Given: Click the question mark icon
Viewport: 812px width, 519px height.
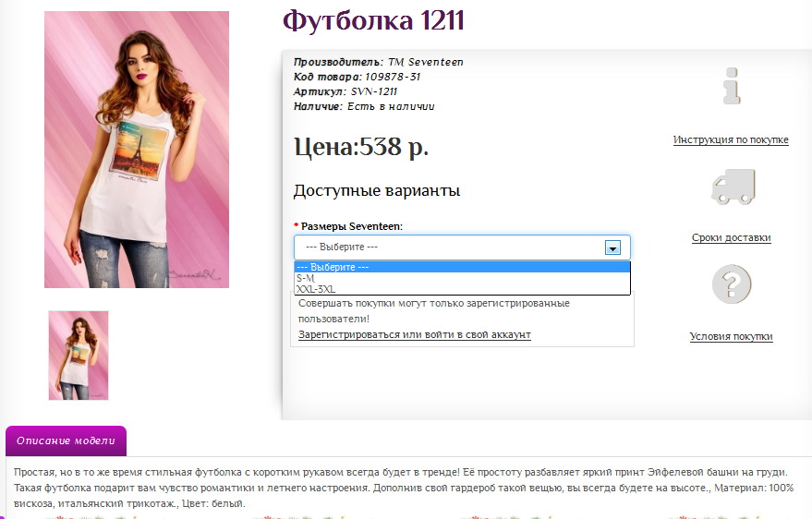Looking at the screenshot, I should (x=732, y=284).
